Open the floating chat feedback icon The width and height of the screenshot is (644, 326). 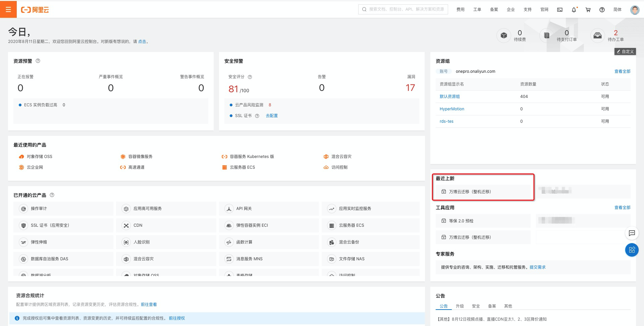click(632, 233)
